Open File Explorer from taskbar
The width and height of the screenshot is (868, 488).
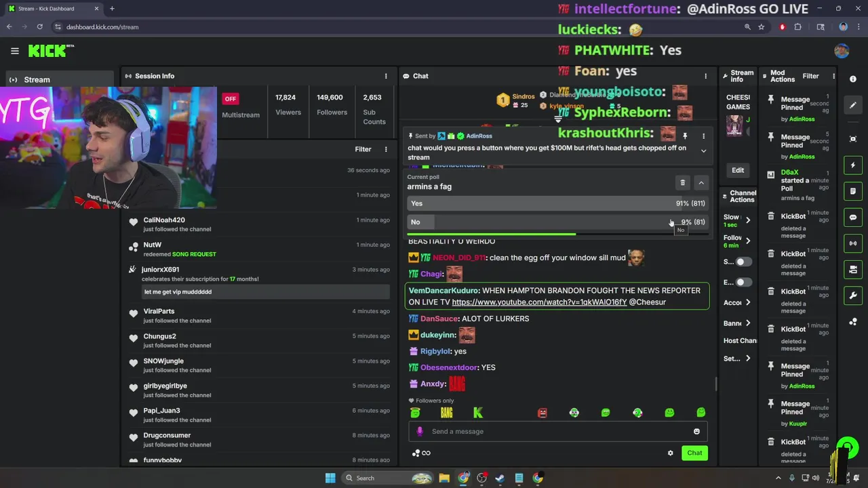(444, 478)
